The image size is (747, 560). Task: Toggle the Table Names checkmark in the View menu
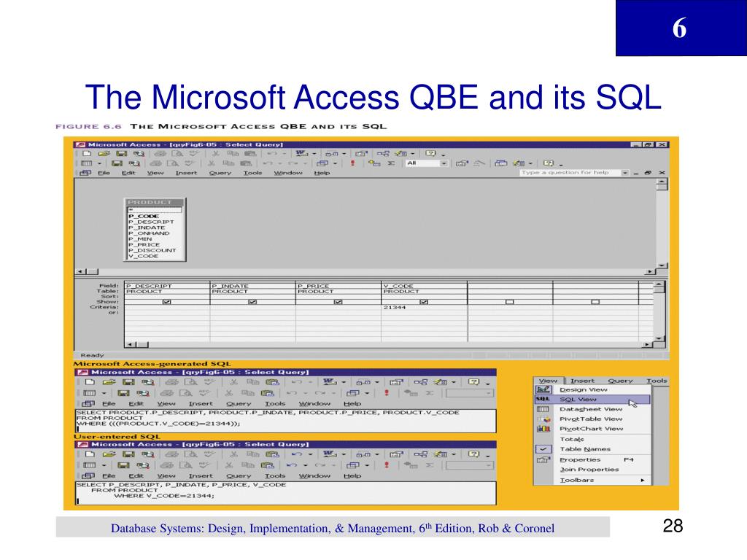point(543,449)
